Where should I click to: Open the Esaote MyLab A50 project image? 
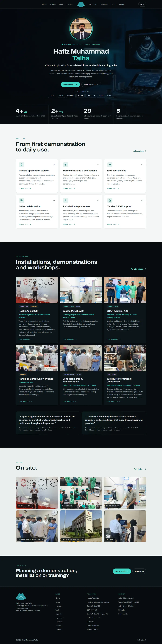[x=81, y=290]
